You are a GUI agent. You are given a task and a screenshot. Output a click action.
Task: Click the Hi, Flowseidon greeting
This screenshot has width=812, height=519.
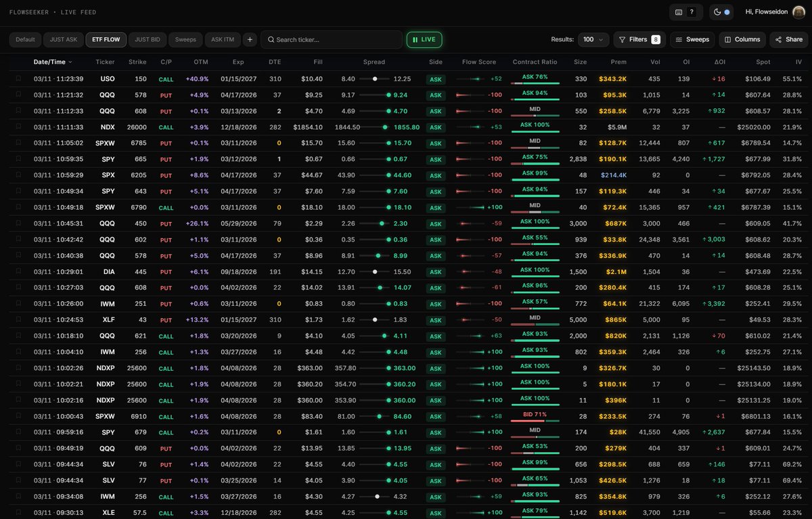[x=765, y=12]
